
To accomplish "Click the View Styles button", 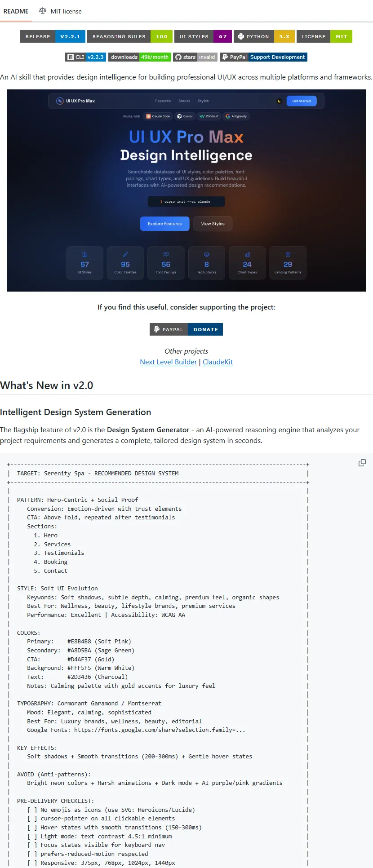I will tap(213, 224).
